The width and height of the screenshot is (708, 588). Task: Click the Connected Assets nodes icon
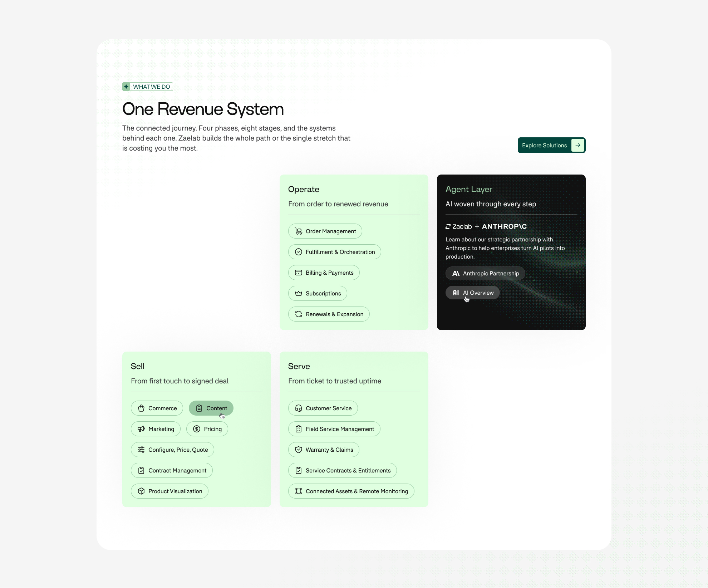pos(299,491)
